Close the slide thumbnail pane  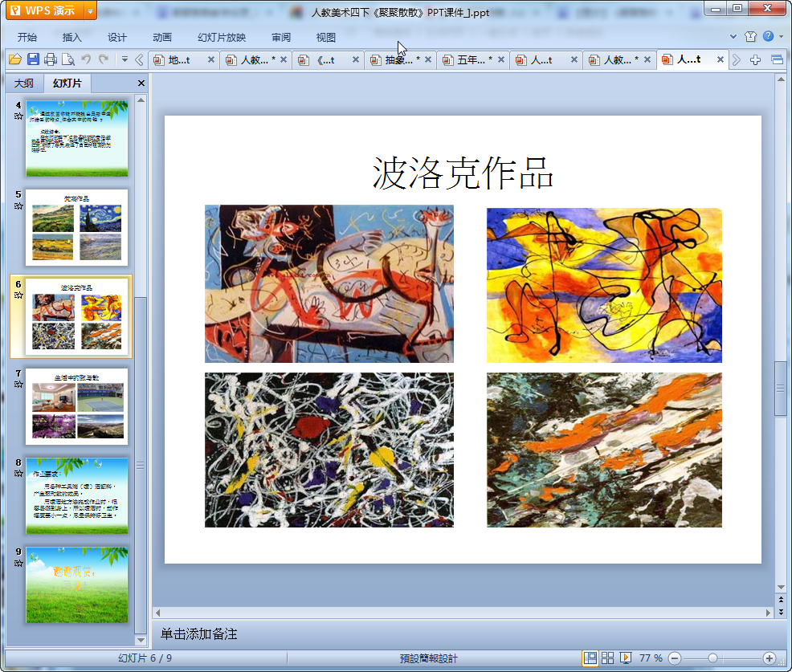click(141, 83)
